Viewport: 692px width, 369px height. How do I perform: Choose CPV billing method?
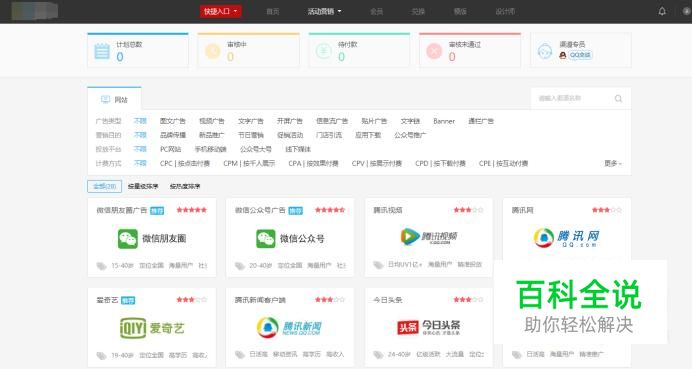[x=376, y=163]
